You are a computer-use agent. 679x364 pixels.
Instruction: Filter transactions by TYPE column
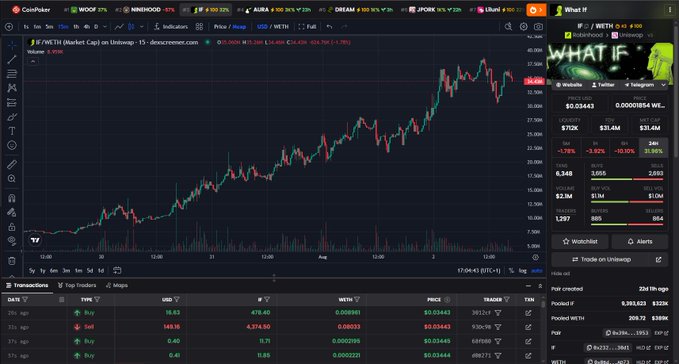(97, 300)
